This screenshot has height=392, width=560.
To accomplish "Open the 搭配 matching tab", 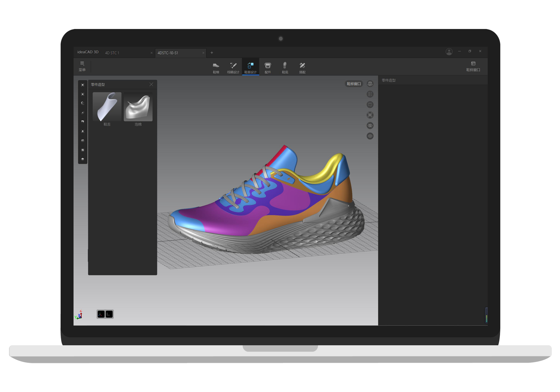I will click(302, 67).
